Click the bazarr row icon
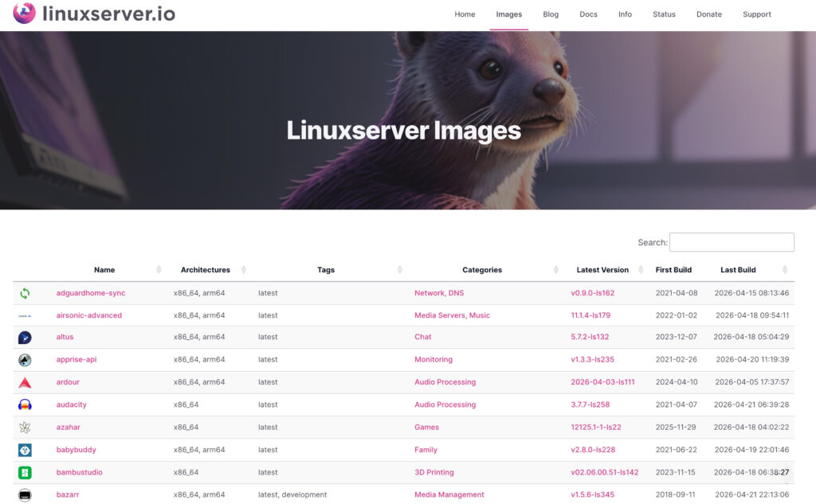This screenshot has height=504, width=816. [x=25, y=494]
